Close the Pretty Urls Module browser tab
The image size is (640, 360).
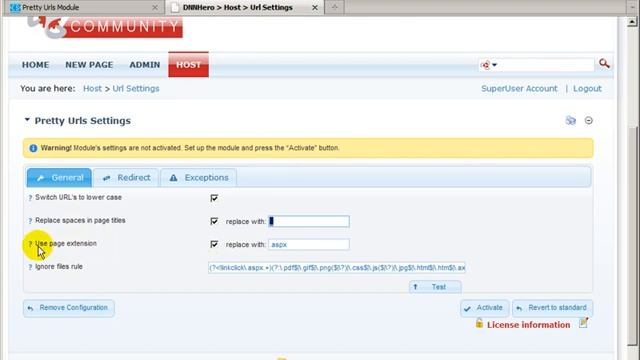tap(155, 7)
